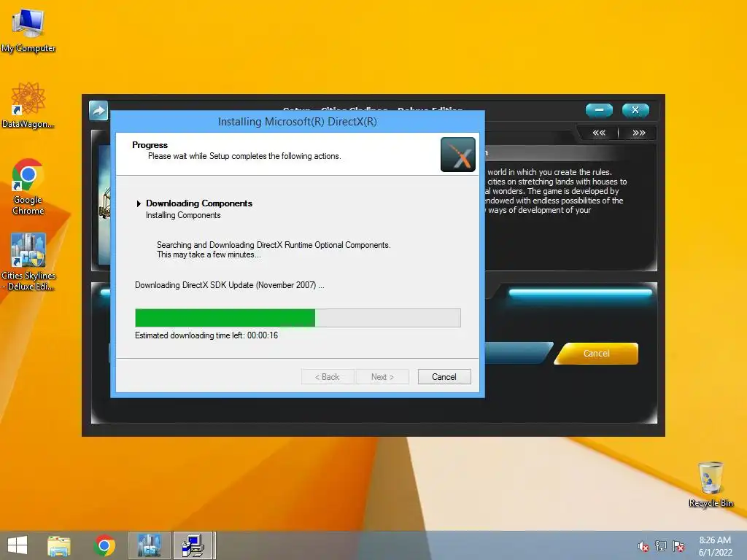The width and height of the screenshot is (747, 560).
Task: Click 'Downloading DirectX SDK Update (November 2007)' text
Action: tap(230, 285)
